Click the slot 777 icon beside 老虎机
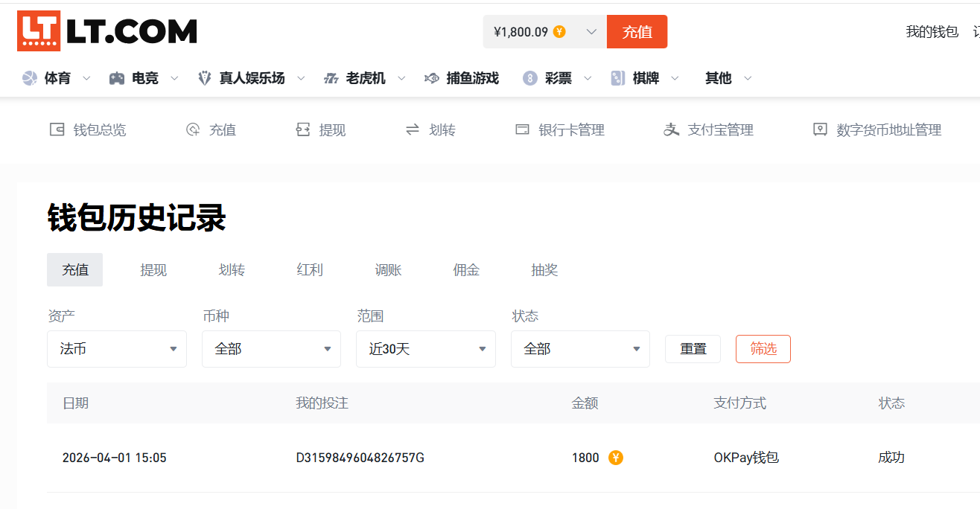This screenshot has height=509, width=980. pos(331,78)
